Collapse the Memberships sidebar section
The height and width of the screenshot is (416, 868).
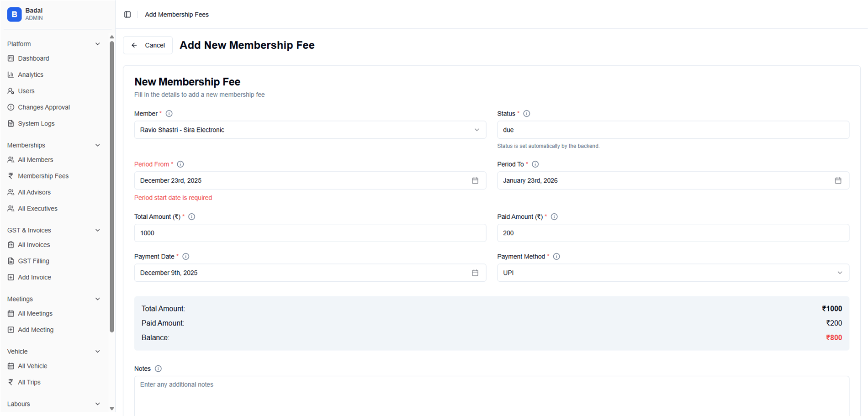[x=97, y=146]
